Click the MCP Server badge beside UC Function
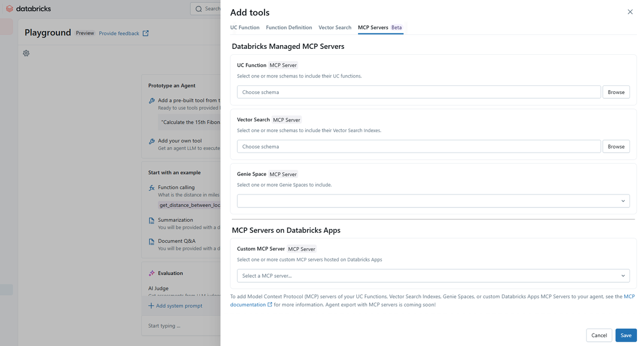644x346 pixels. pyautogui.click(x=283, y=65)
